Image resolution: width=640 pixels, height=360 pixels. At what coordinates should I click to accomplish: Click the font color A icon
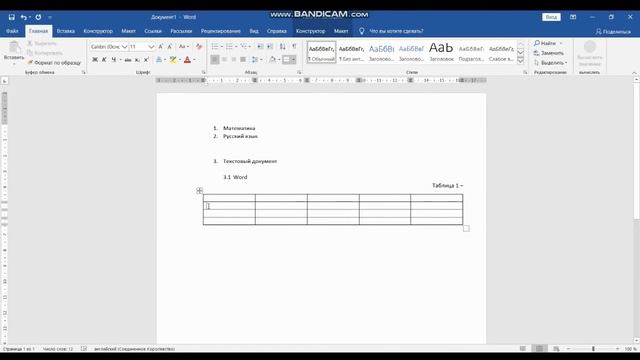click(187, 60)
